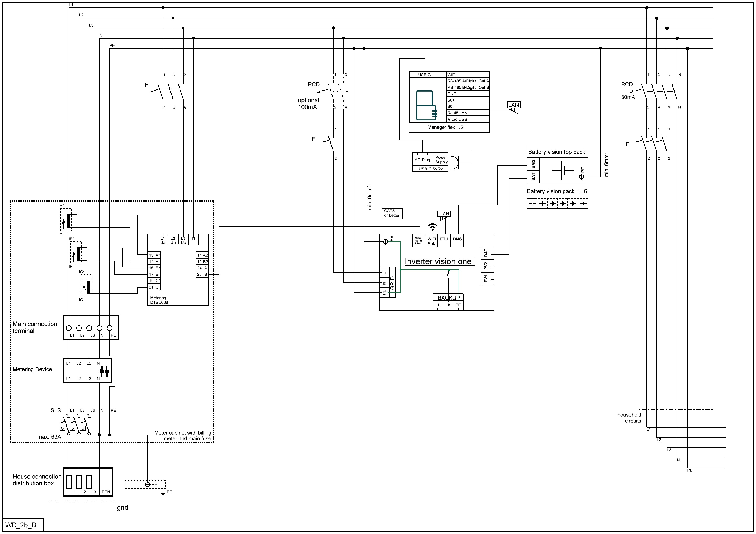The width and height of the screenshot is (756, 534).
Task: Click the BMS port on battery top pack
Action: 533,164
